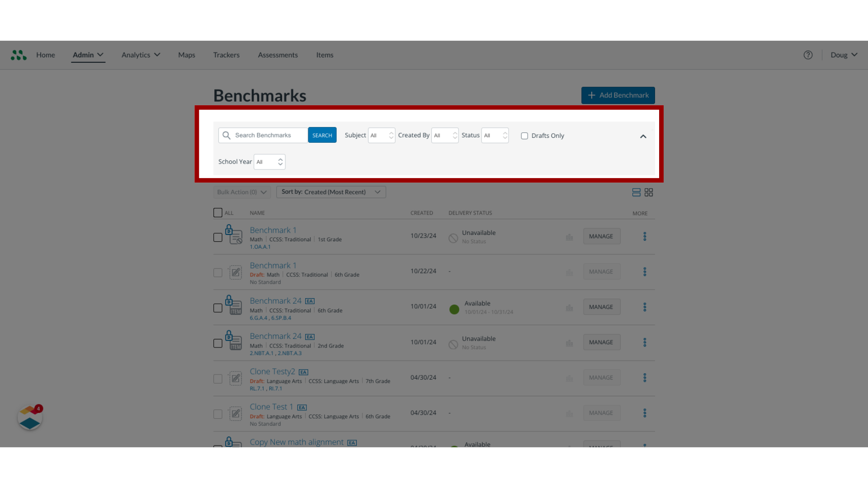Toggle checkbox for Benchmark 24 6th Grade
This screenshot has height=488, width=868.
point(217,307)
